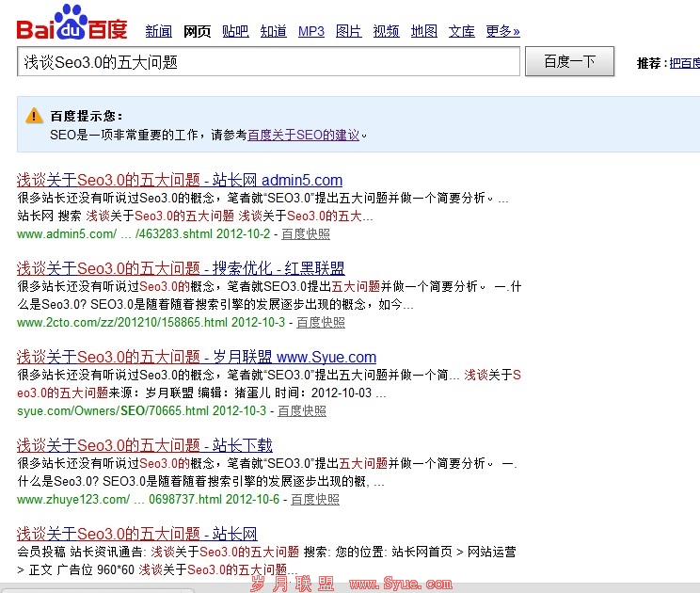View 百度快照 for the zhuye123.com result
The height and width of the screenshot is (593, 700).
point(315,500)
